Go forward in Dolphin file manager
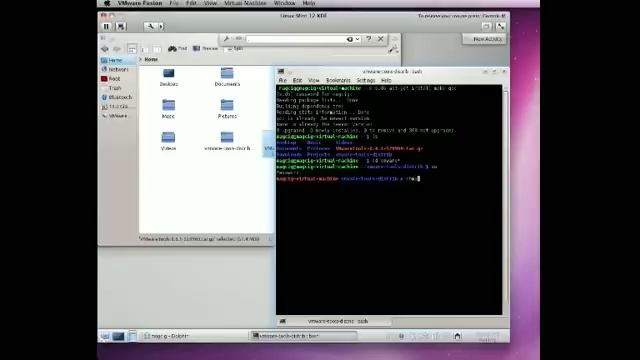 [x=117, y=49]
